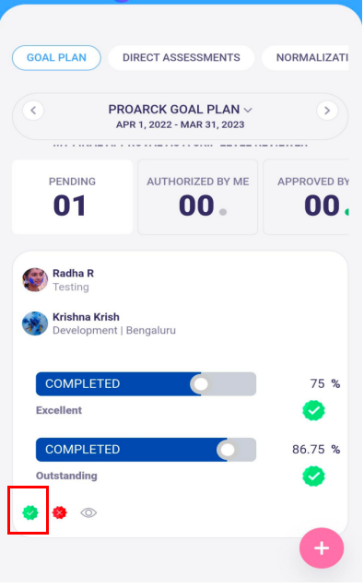This screenshot has width=364, height=588.
Task: Tap the pink plus floating button
Action: pyautogui.click(x=322, y=548)
